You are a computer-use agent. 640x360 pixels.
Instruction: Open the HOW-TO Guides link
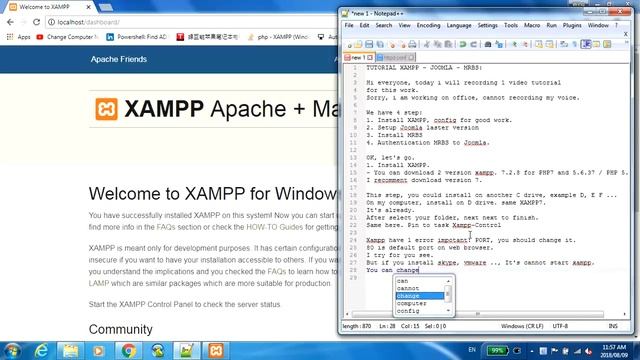pyautogui.click(x=274, y=227)
